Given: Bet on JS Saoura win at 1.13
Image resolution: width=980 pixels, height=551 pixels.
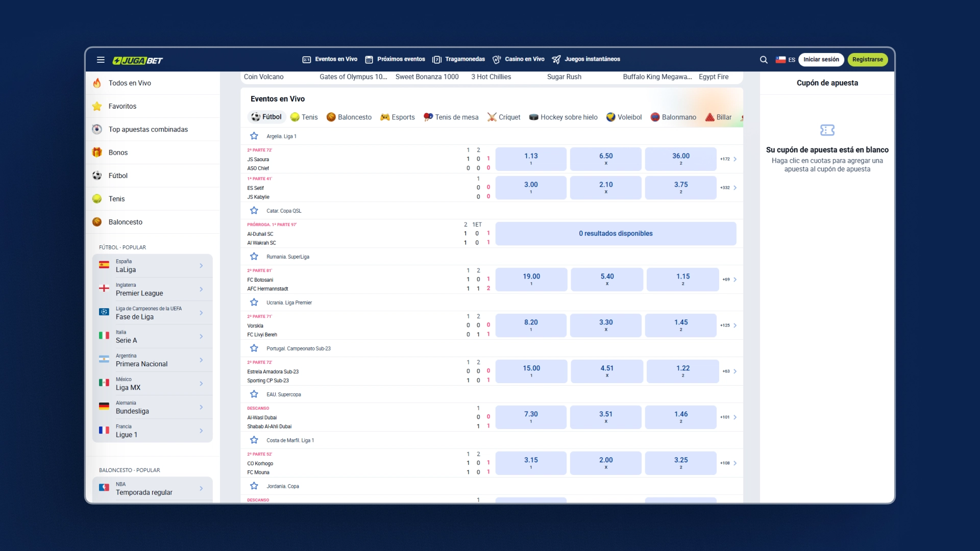Looking at the screenshot, I should [531, 159].
